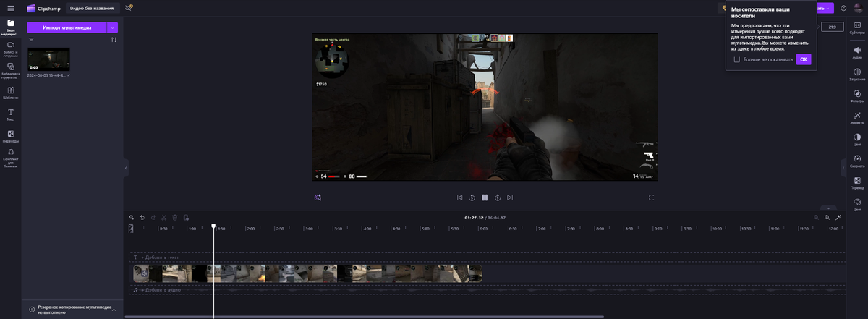
Task: Click the AI enhance icon below preview
Action: coord(318,197)
